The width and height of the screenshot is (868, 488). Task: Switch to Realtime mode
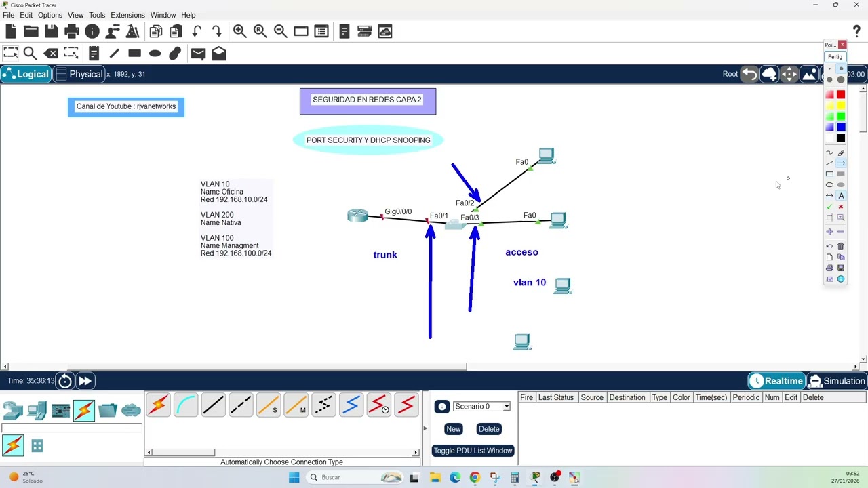[x=777, y=381]
